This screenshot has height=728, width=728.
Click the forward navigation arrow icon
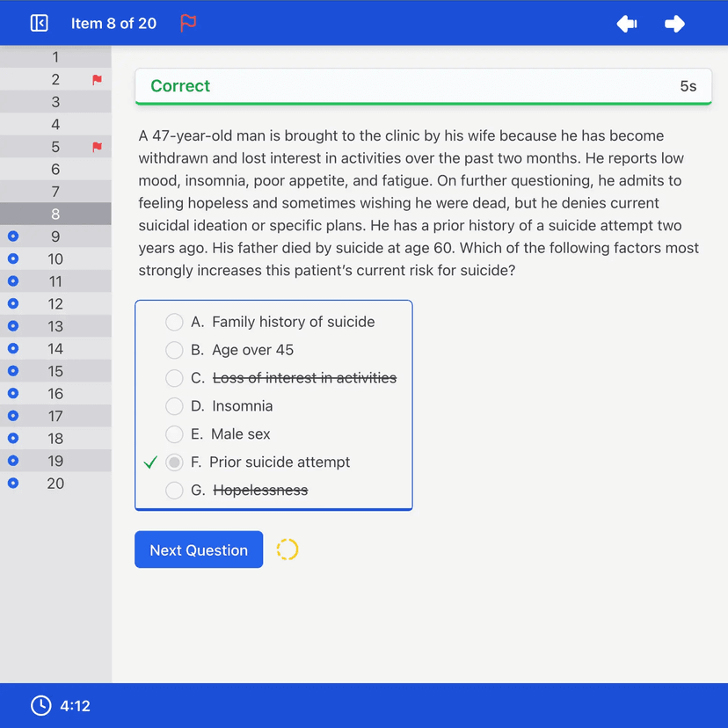673,24
